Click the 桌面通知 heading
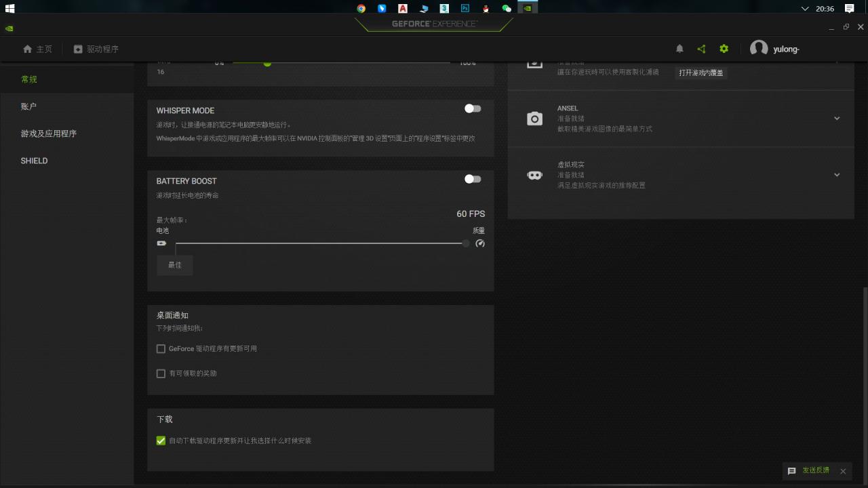868x488 pixels. point(172,315)
